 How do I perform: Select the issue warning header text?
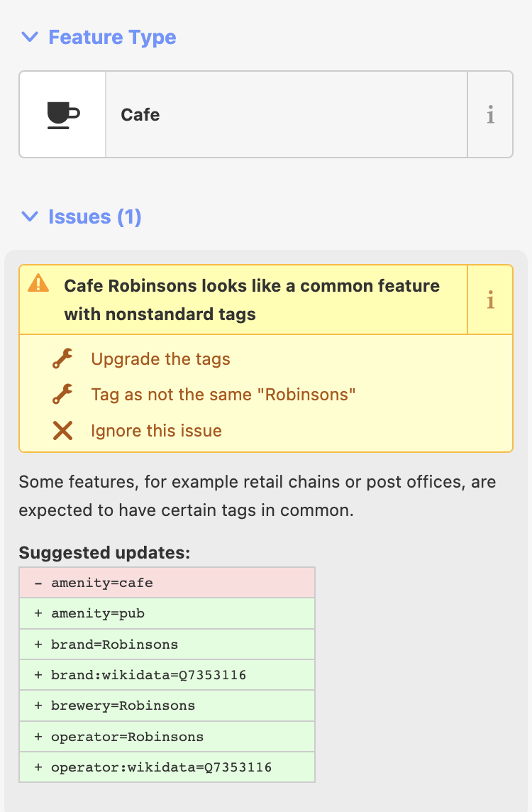pyautogui.click(x=252, y=300)
